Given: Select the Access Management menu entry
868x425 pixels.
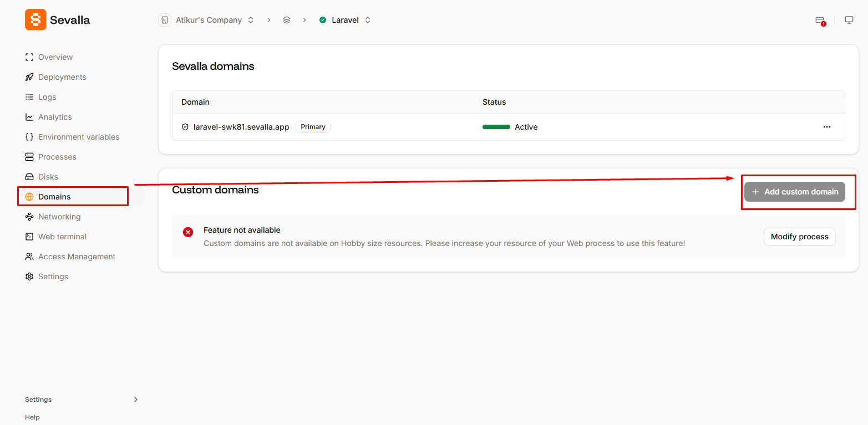Looking at the screenshot, I should [77, 256].
